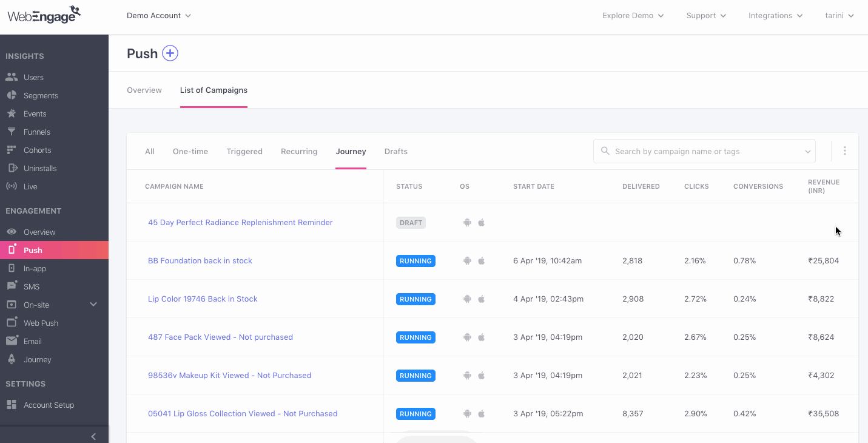Open Demo Account dropdown
Image resolution: width=868 pixels, height=443 pixels.
(159, 15)
